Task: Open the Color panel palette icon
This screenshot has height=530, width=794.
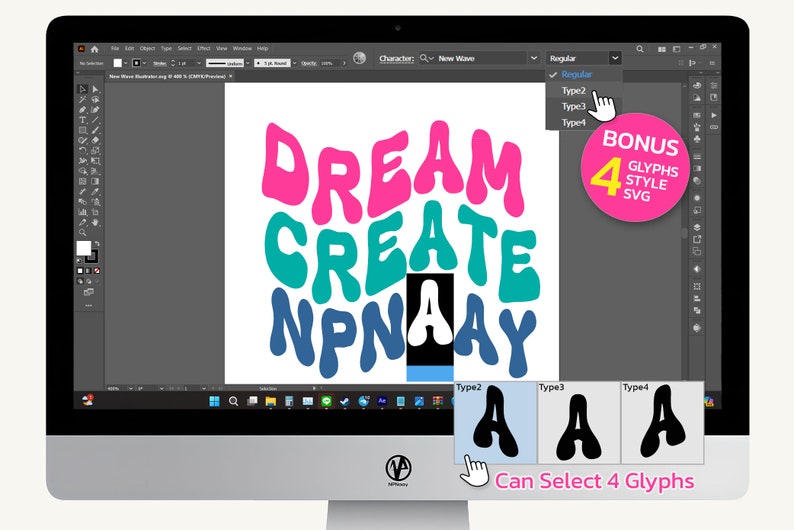Action: pos(697,86)
